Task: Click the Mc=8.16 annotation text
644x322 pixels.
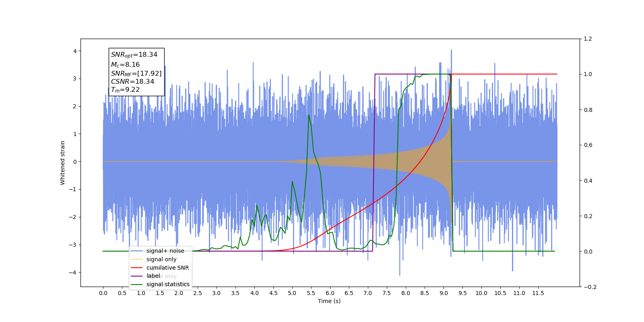Action: tap(126, 64)
